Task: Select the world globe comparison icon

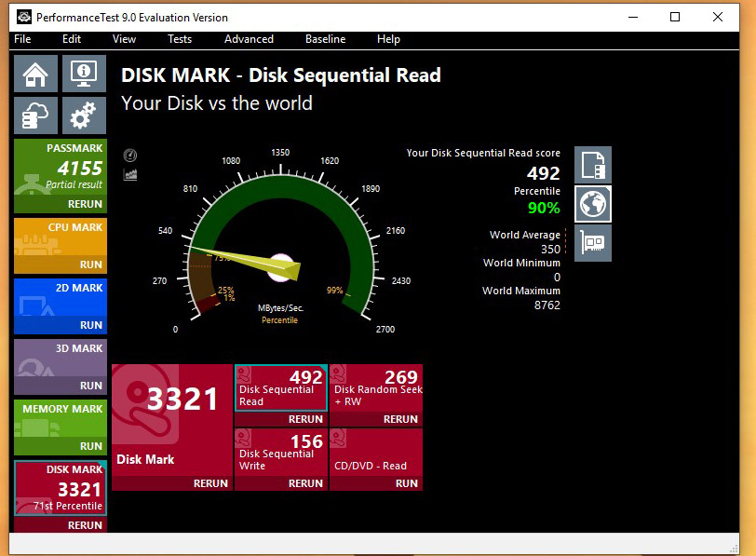Action: [593, 204]
